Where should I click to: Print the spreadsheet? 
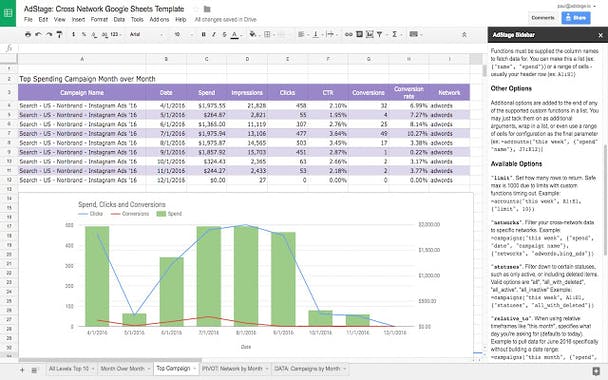tap(28, 35)
